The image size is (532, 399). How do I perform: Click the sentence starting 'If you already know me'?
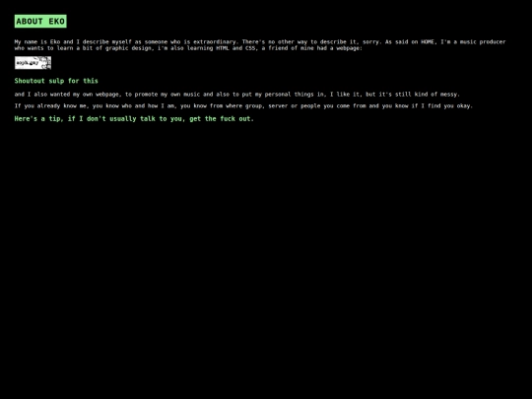coord(243,105)
